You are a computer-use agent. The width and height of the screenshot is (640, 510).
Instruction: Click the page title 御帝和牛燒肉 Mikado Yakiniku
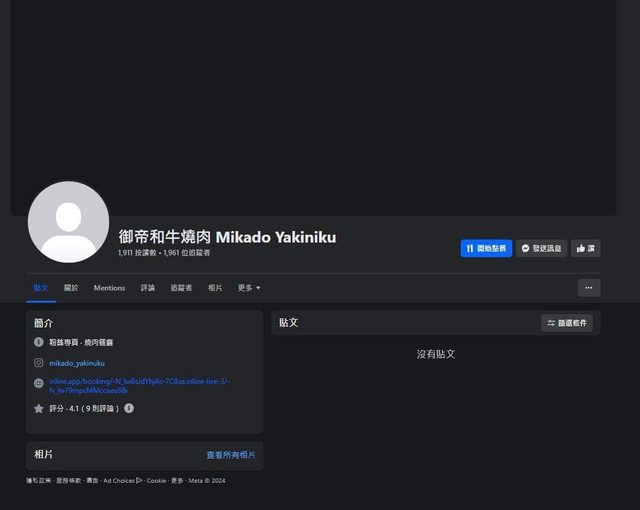pyautogui.click(x=227, y=237)
